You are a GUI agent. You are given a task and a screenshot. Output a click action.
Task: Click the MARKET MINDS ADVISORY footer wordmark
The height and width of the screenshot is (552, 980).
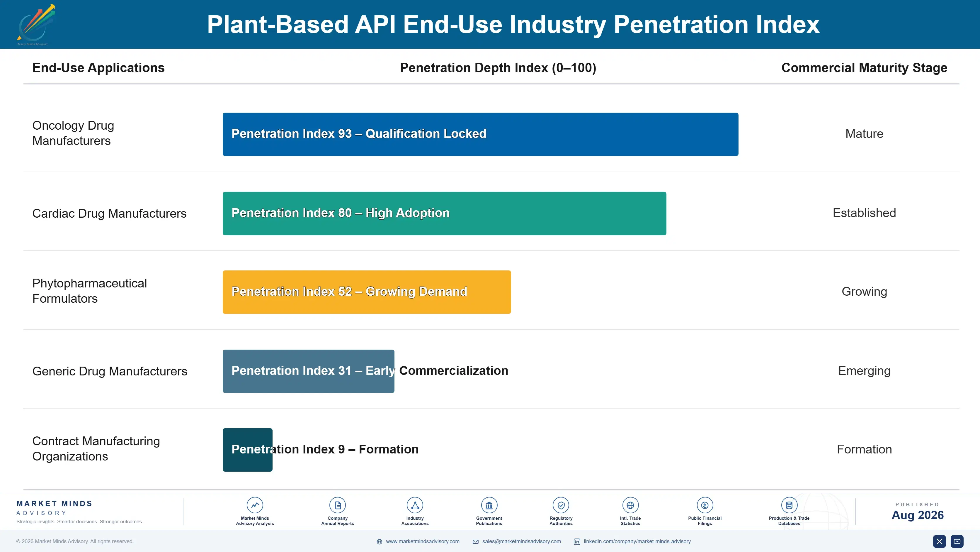(55, 508)
